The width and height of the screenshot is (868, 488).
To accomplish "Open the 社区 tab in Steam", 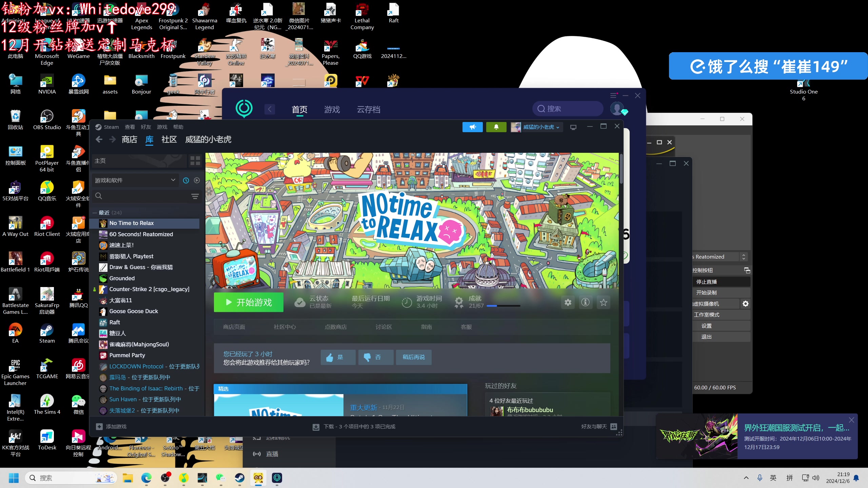I will (169, 139).
